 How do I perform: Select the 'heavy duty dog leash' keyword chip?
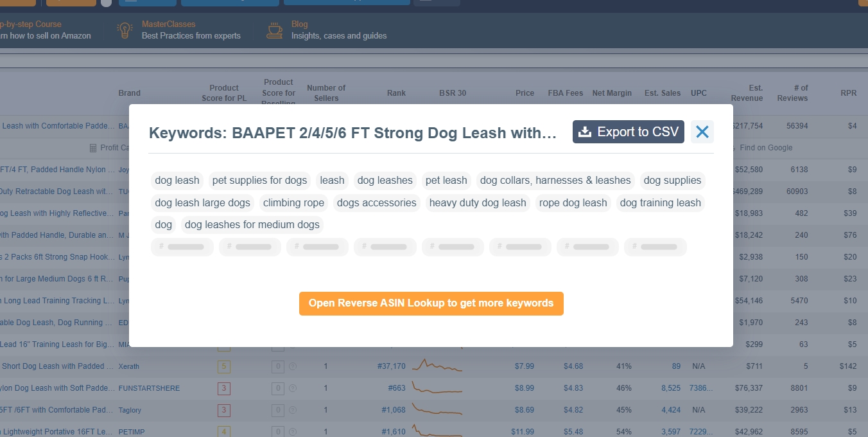(x=478, y=202)
